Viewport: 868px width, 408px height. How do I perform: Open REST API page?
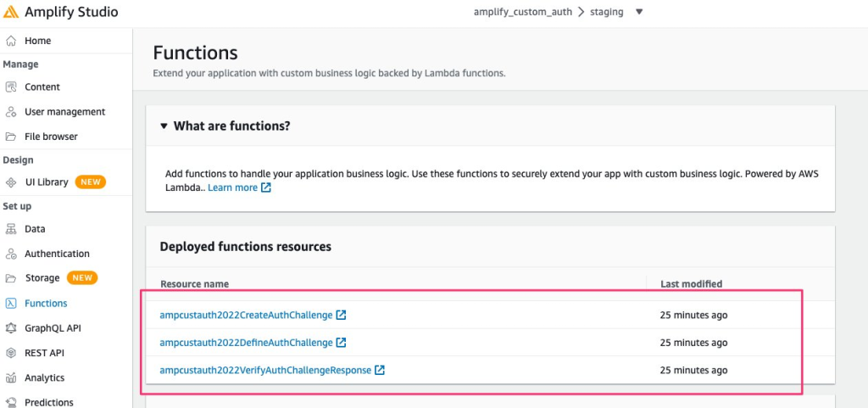(x=44, y=353)
